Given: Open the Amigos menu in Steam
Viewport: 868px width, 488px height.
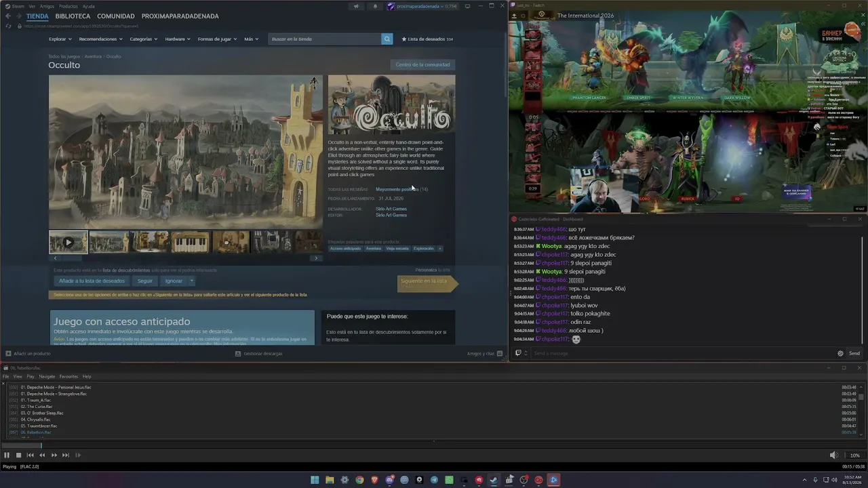Looking at the screenshot, I should point(47,6).
